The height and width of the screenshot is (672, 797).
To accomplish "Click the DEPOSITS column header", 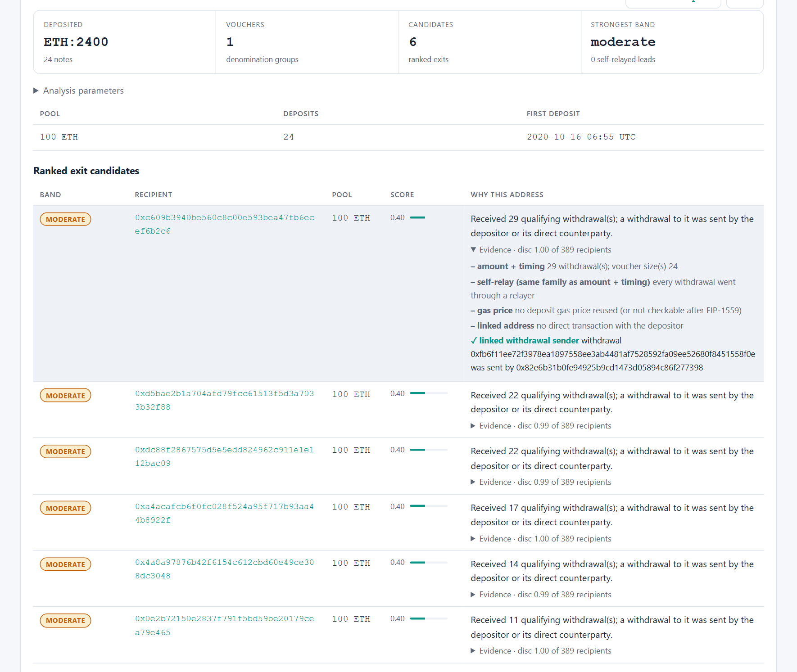I will tap(301, 114).
